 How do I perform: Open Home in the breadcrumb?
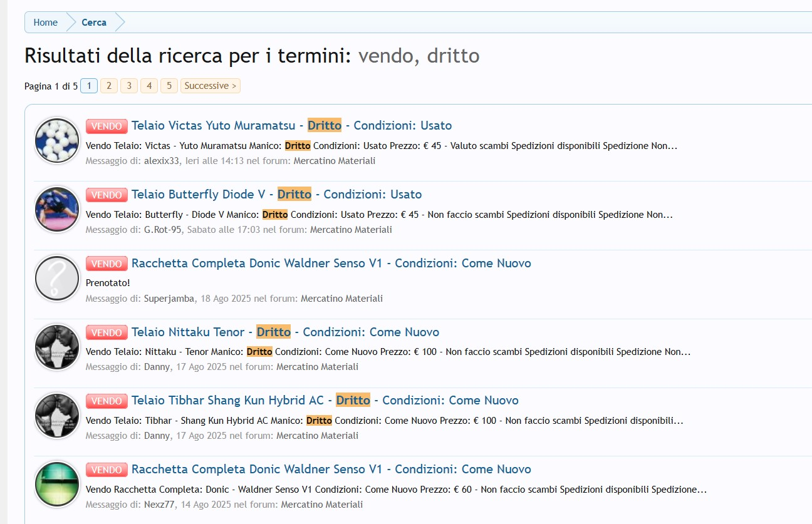pyautogui.click(x=46, y=23)
